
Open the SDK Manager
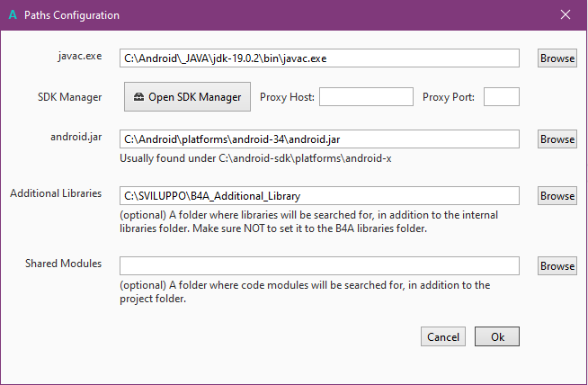(187, 97)
